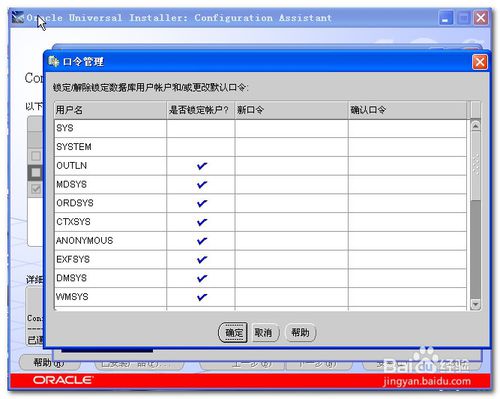Select the OUTLN username row

pyautogui.click(x=110, y=166)
